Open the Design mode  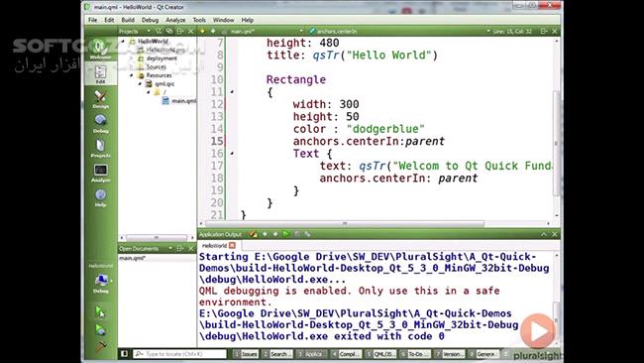100,99
